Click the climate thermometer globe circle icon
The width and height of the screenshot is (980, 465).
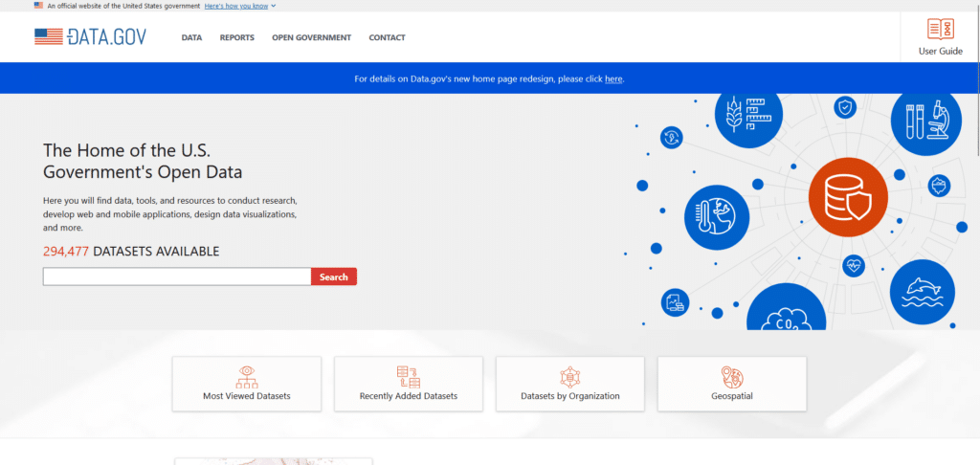pyautogui.click(x=717, y=217)
